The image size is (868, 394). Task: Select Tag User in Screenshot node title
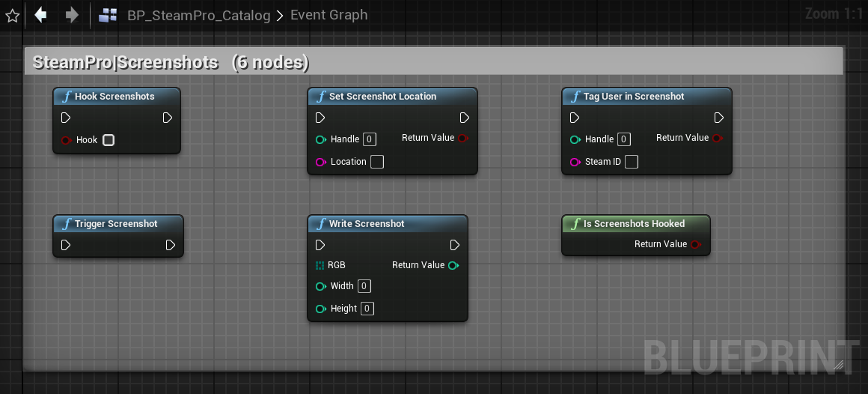point(634,97)
